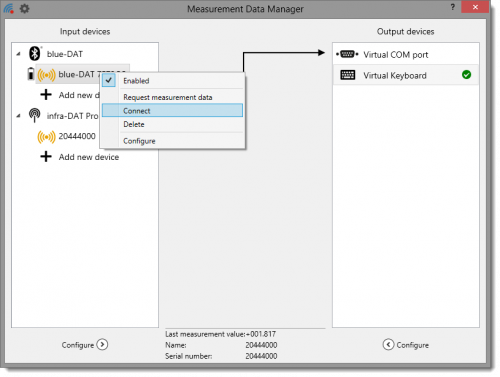Select Virtual Keyboard output device

[406, 75]
